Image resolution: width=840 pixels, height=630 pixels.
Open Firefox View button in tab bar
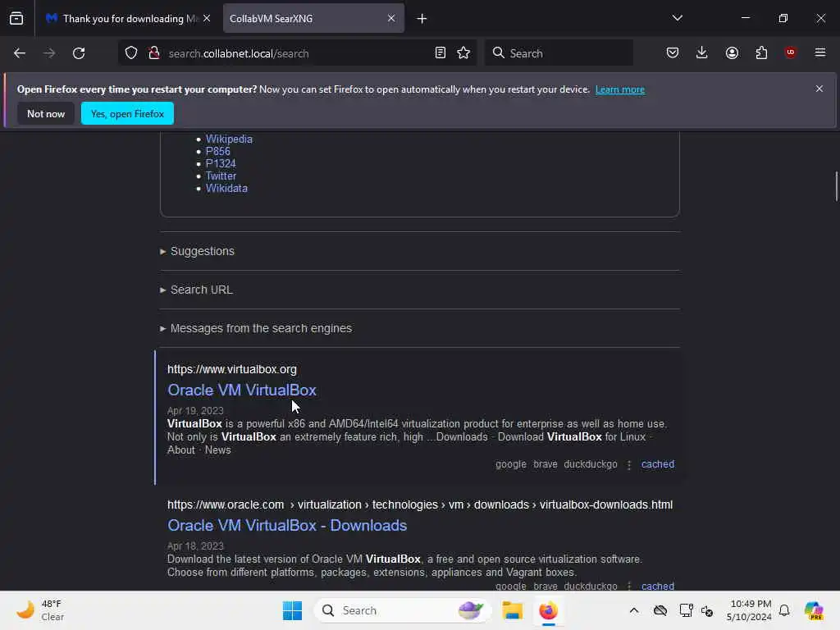point(16,18)
